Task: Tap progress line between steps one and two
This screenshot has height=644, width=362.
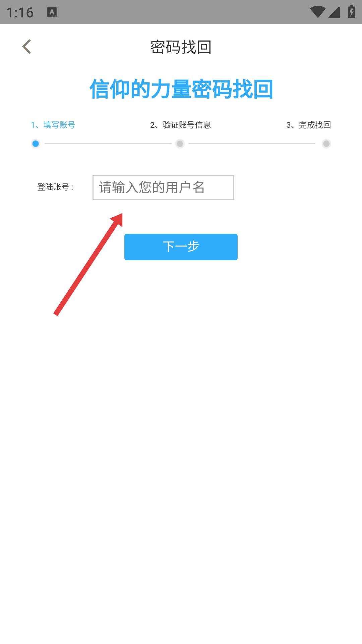Action: pyautogui.click(x=108, y=144)
